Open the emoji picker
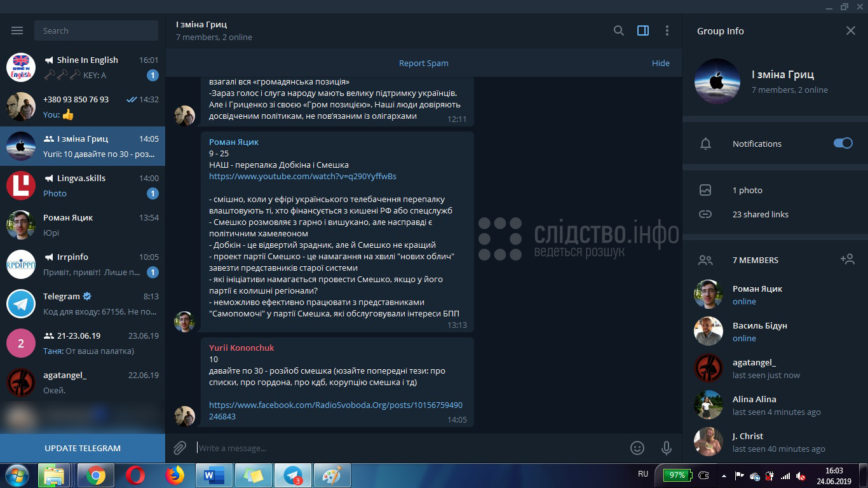The height and width of the screenshot is (488, 868). [x=637, y=448]
